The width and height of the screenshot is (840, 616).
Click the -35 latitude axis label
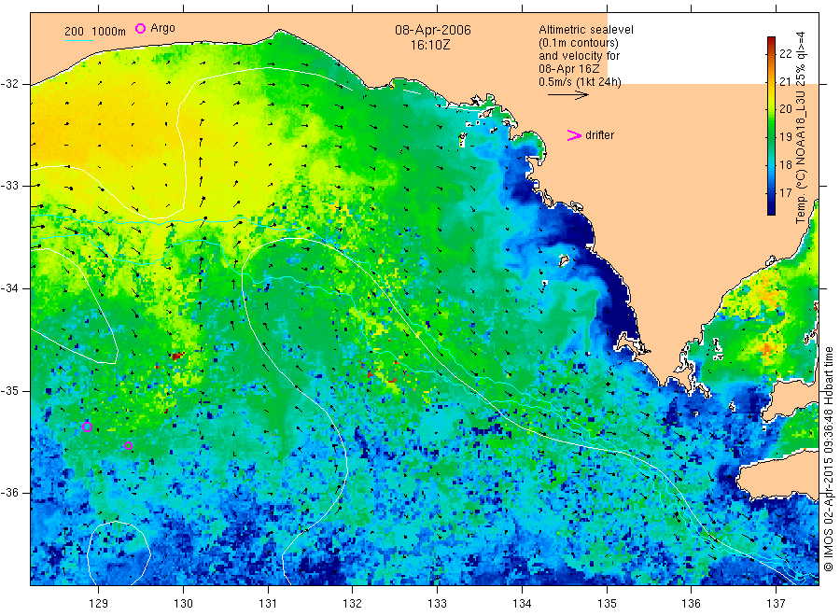(x=9, y=391)
